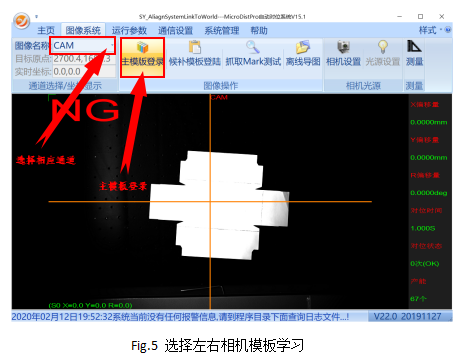The width and height of the screenshot is (465, 362).
Task: Click the status bar alarm message
Action: (x=180, y=317)
